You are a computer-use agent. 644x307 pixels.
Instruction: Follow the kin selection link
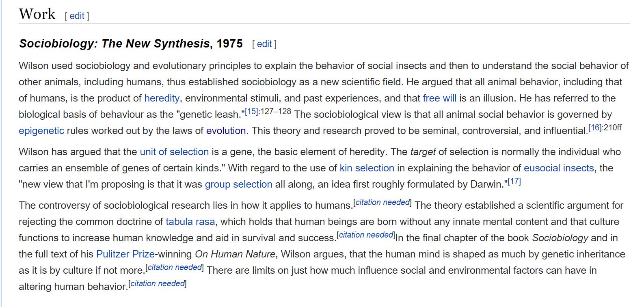(367, 168)
